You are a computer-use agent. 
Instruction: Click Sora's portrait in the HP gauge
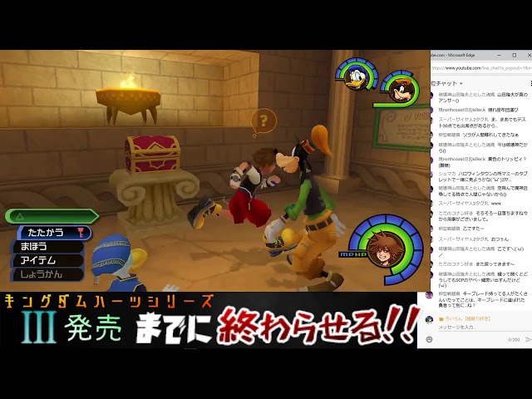pos(386,249)
